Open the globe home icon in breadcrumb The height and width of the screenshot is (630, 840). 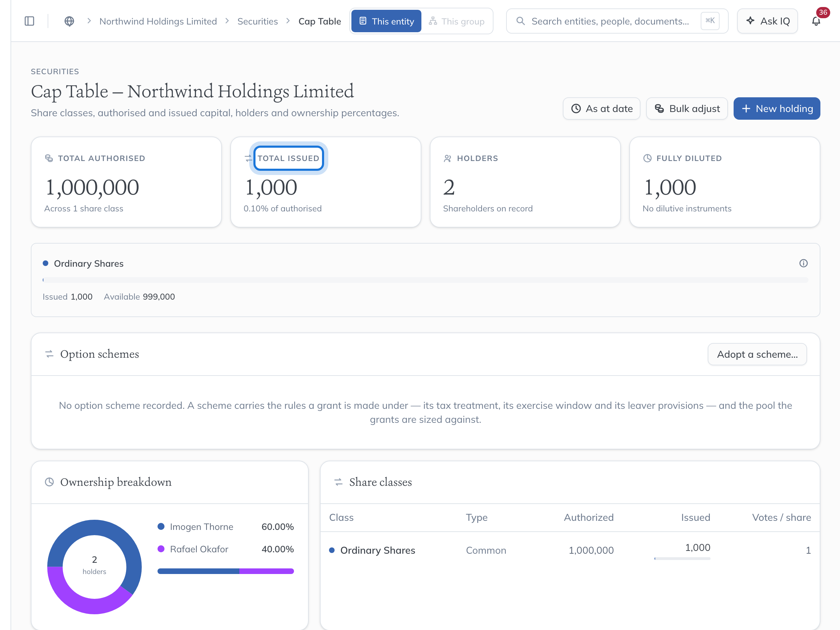69,21
